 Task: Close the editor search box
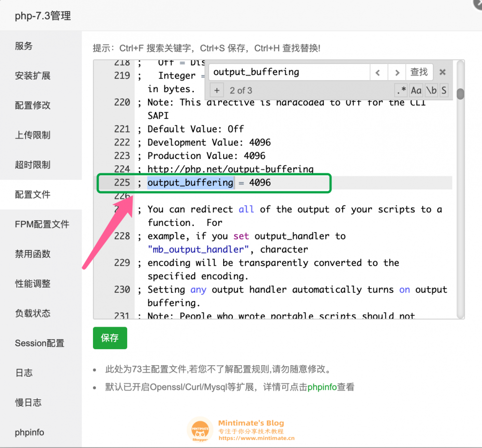point(442,72)
